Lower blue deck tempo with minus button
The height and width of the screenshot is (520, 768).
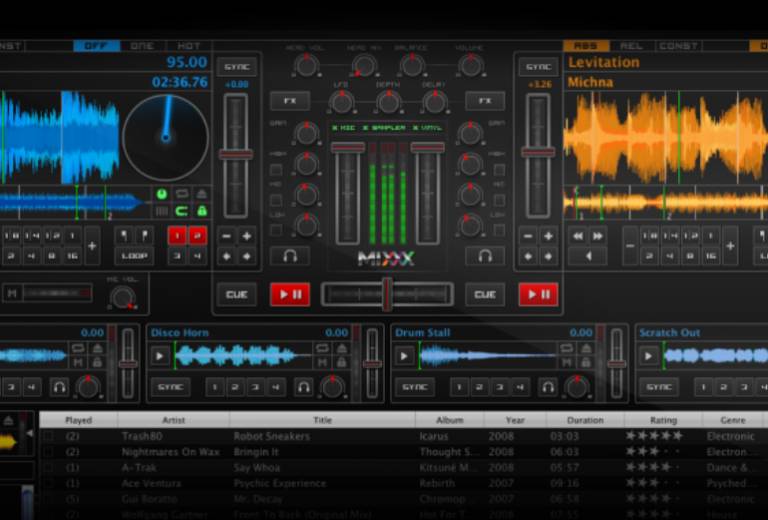pos(226,236)
